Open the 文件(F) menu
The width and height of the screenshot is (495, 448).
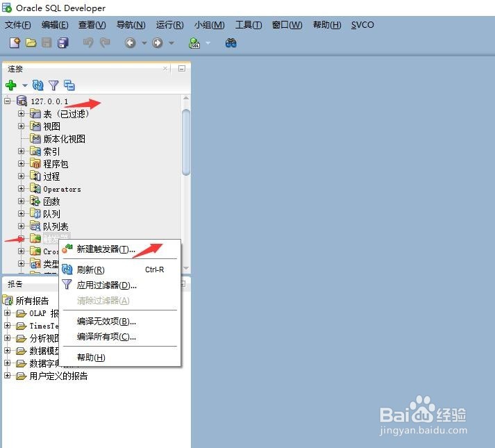(x=17, y=24)
